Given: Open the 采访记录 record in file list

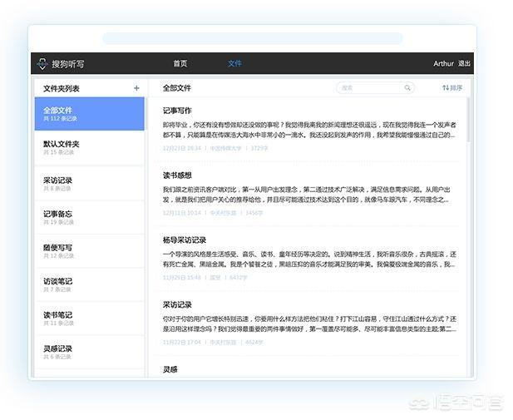Looking at the screenshot, I should (308, 323).
